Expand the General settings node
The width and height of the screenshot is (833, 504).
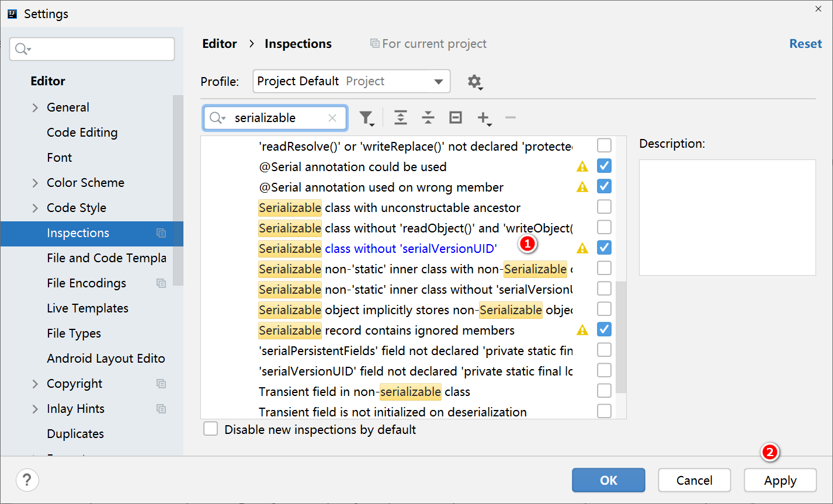[35, 107]
